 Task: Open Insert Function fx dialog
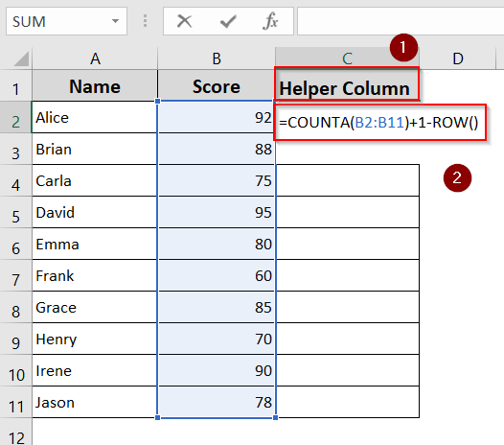pos(270,21)
